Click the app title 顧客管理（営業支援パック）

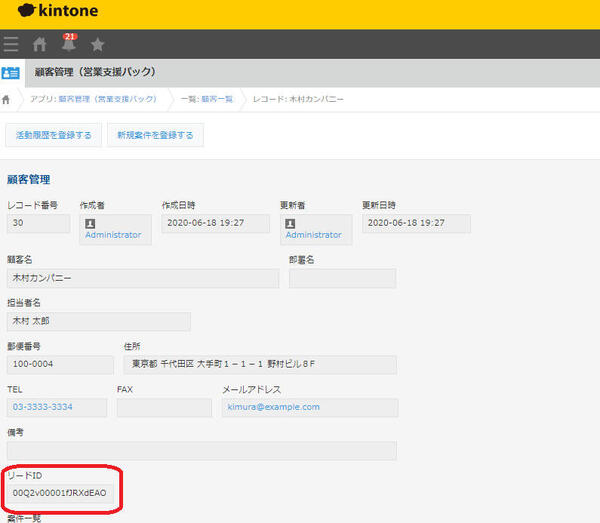(95, 72)
